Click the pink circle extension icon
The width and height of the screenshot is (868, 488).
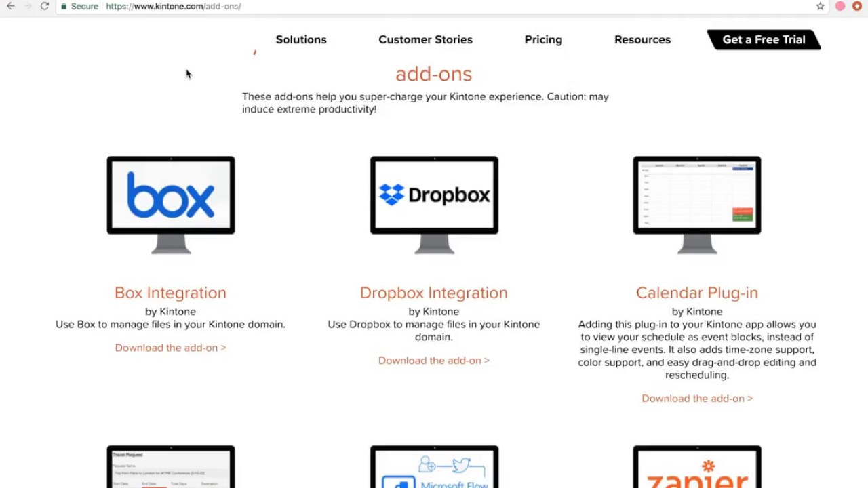click(840, 6)
